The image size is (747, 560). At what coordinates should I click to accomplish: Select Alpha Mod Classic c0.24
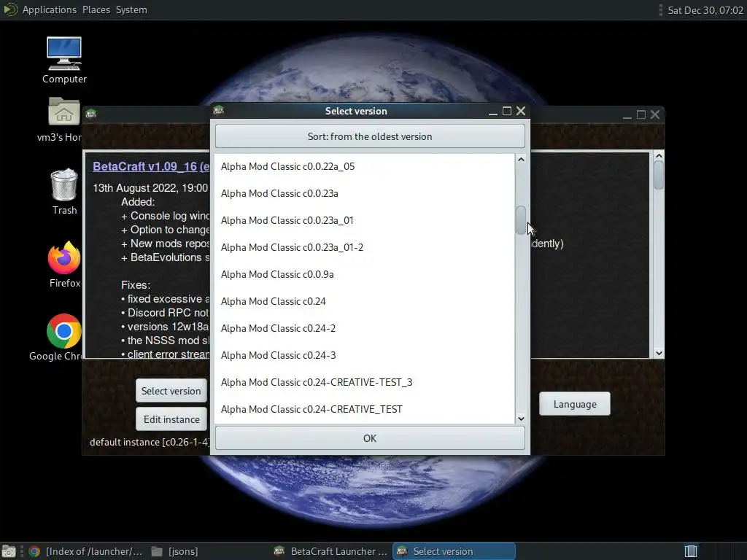(x=365, y=301)
